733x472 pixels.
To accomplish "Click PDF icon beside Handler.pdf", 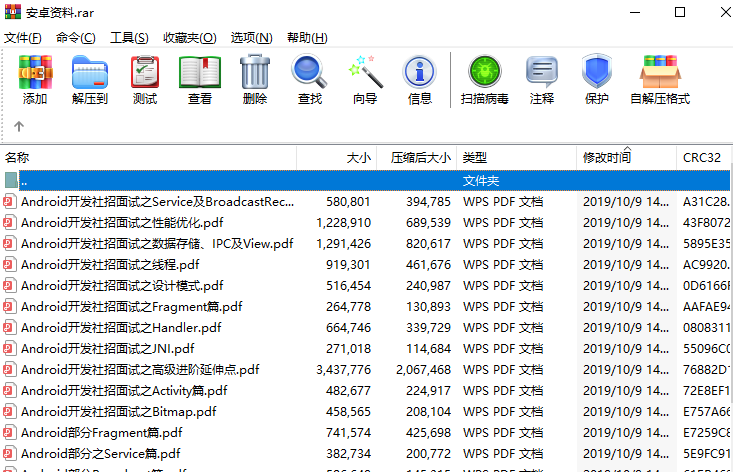I will pos(9,328).
